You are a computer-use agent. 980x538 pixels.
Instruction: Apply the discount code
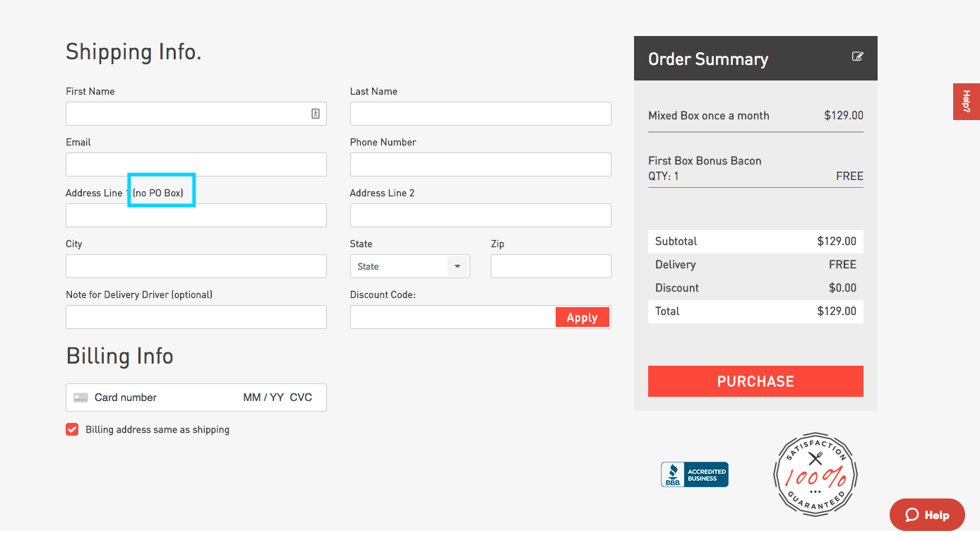point(582,318)
